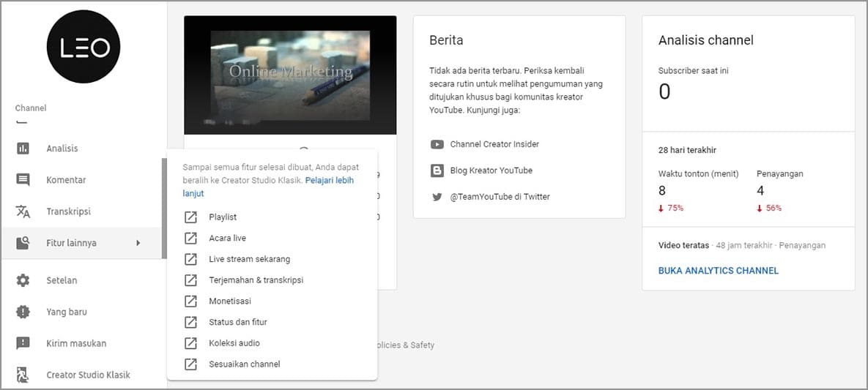Click the Blogger icon beside Blog Kreator YouTube
868x390 pixels.
point(437,170)
